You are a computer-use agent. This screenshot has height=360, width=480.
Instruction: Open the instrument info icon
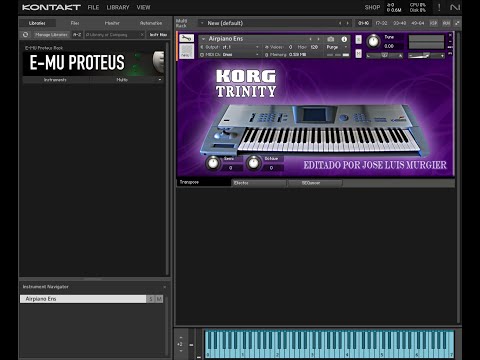pos(344,39)
